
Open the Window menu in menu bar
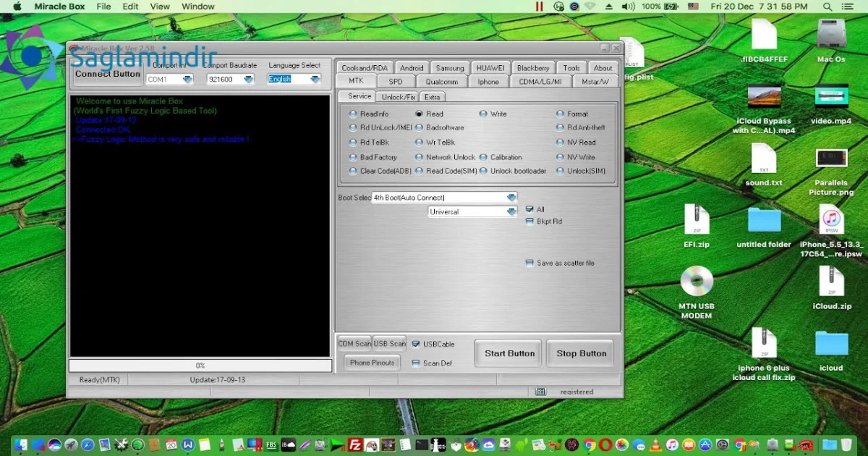198,7
